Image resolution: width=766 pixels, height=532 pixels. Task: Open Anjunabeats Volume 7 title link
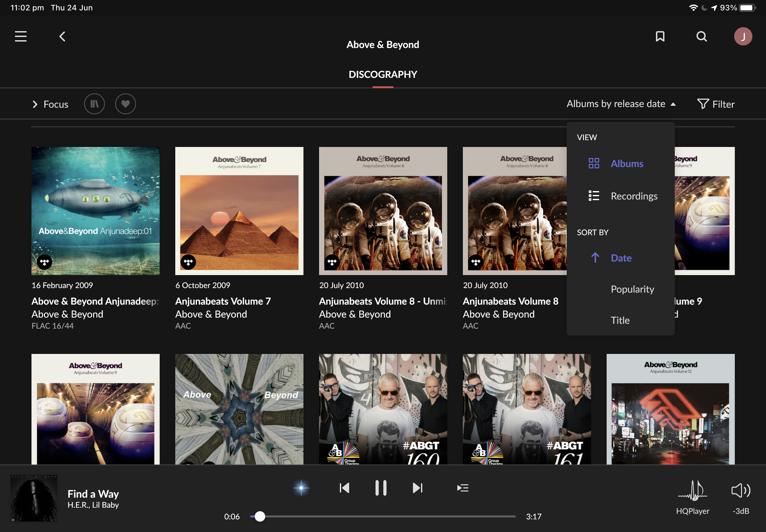pos(223,301)
